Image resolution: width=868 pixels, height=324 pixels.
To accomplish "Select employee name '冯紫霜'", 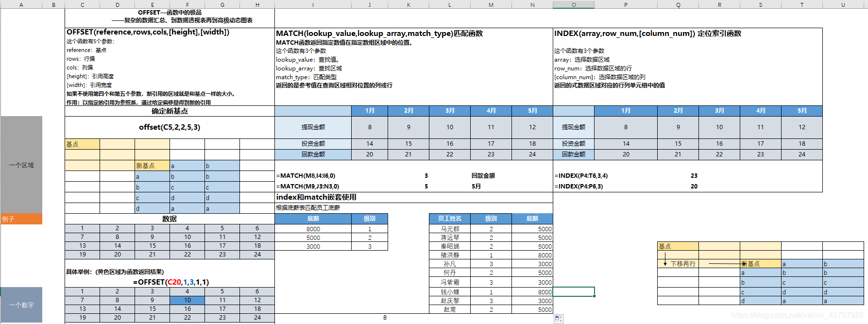I will click(450, 282).
